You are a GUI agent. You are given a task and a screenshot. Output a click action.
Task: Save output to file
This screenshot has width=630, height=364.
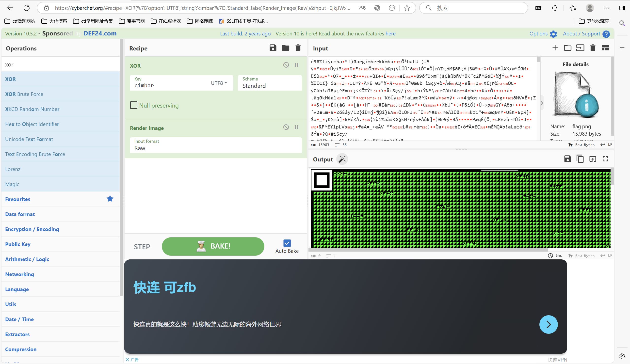(567, 159)
